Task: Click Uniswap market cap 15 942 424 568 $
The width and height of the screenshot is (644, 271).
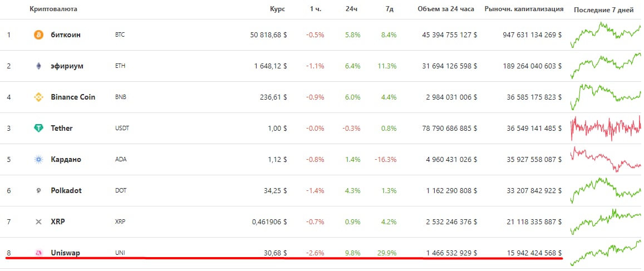Action: point(534,253)
